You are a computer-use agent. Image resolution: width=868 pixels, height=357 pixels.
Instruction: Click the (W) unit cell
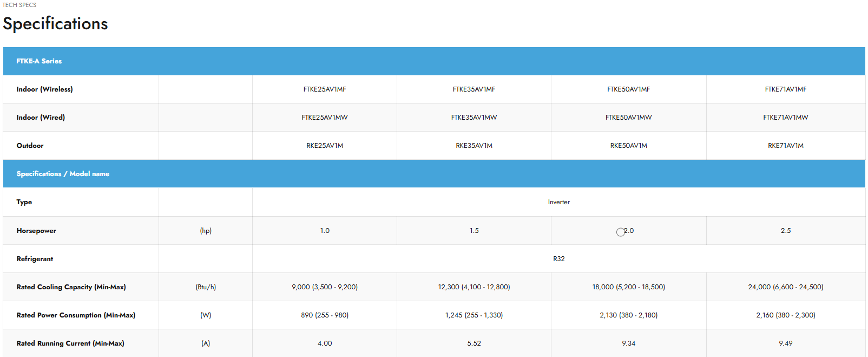tap(206, 315)
